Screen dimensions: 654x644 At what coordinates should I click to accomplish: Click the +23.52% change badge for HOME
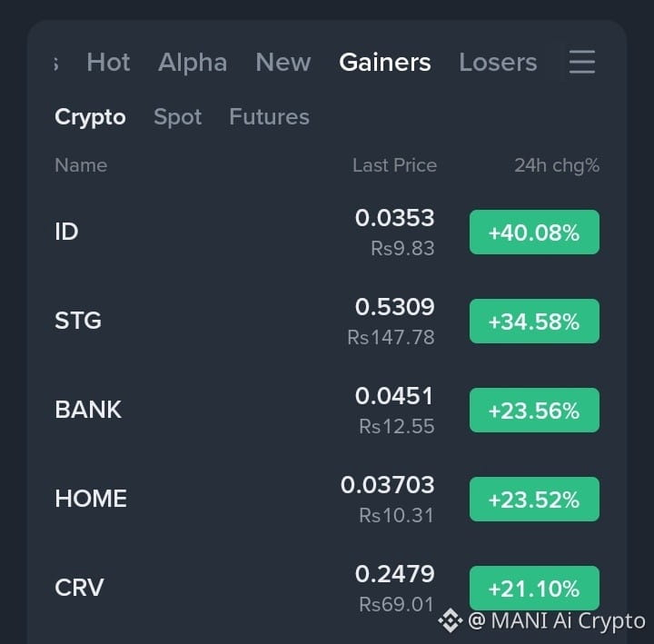(x=534, y=499)
